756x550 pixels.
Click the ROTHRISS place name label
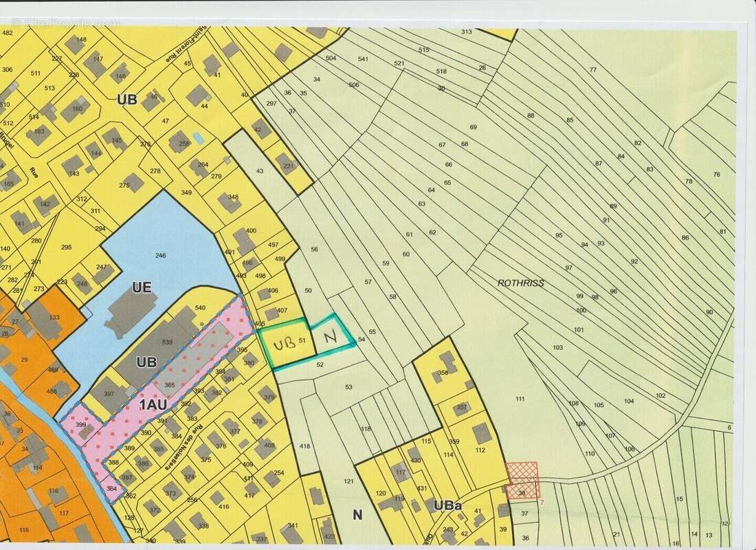pos(520,283)
